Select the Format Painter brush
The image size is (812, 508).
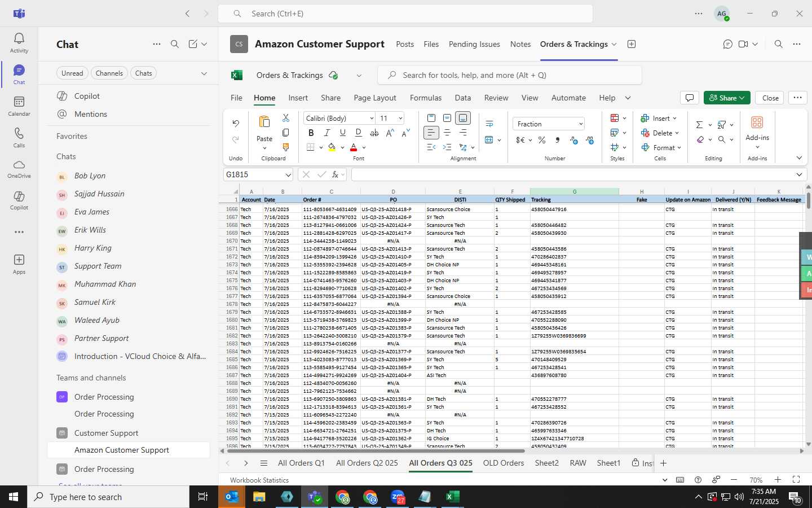[x=286, y=147]
